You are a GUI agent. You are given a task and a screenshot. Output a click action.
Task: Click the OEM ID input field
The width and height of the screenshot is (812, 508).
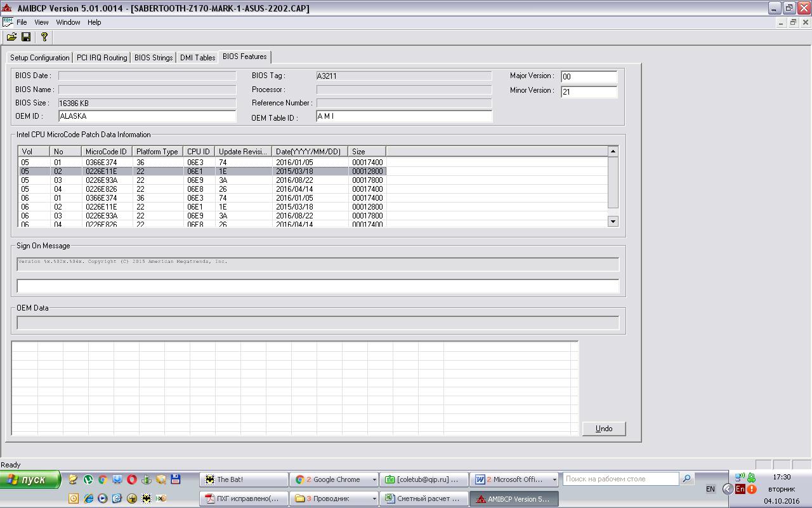147,116
